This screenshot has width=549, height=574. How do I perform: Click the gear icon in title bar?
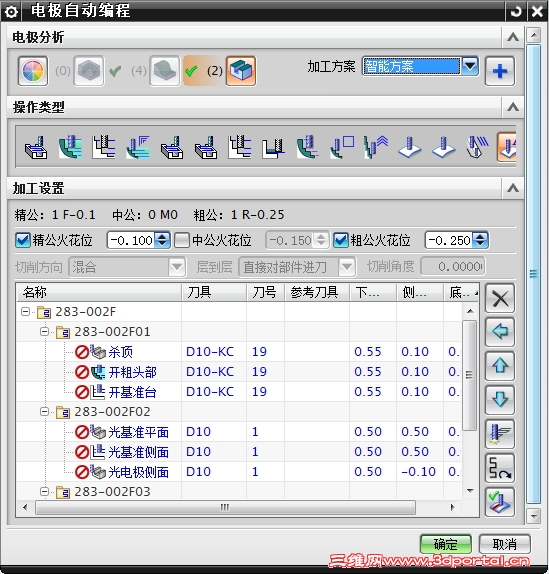click(x=11, y=12)
